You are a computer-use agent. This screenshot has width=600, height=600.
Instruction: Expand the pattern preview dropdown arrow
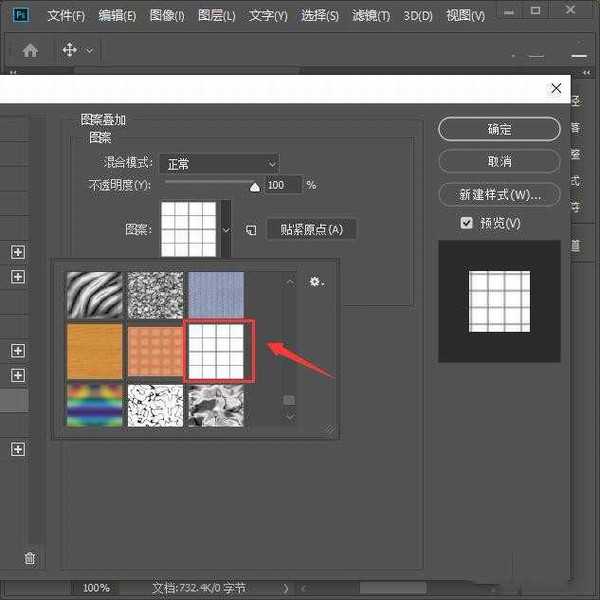[225, 229]
